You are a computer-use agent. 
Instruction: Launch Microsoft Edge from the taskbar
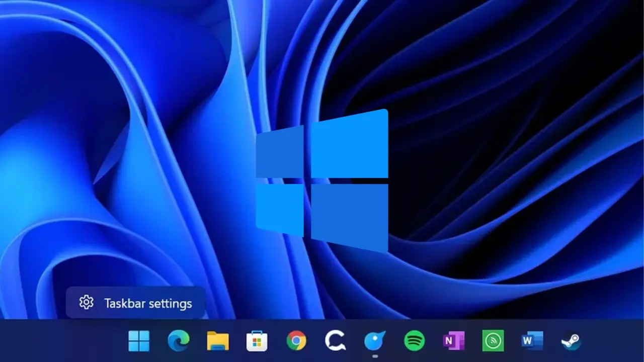[x=178, y=341]
